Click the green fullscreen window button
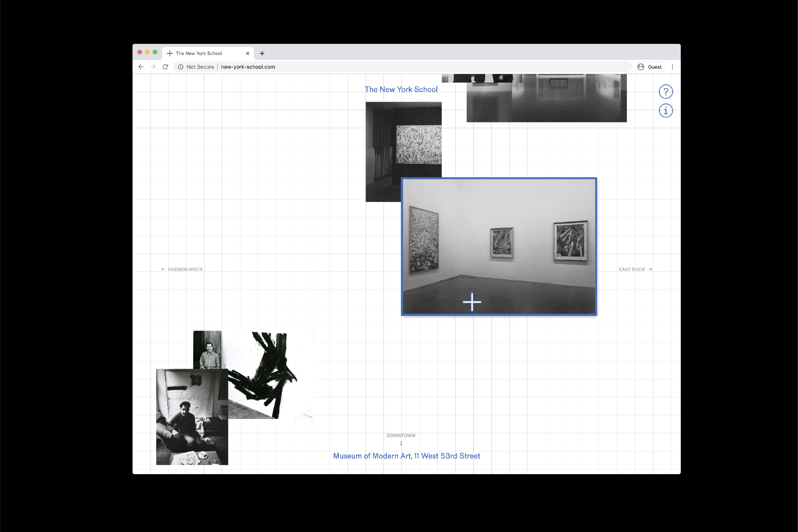The image size is (798, 532). [155, 52]
